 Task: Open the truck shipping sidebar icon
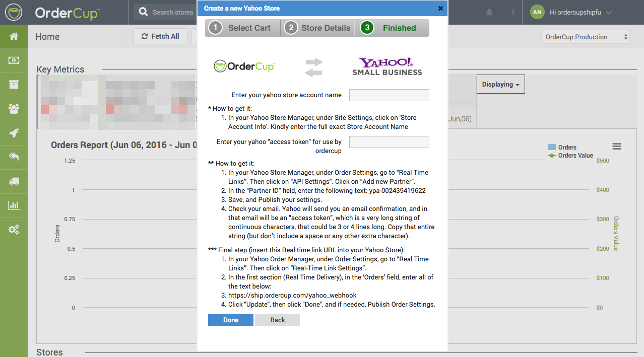(x=14, y=181)
